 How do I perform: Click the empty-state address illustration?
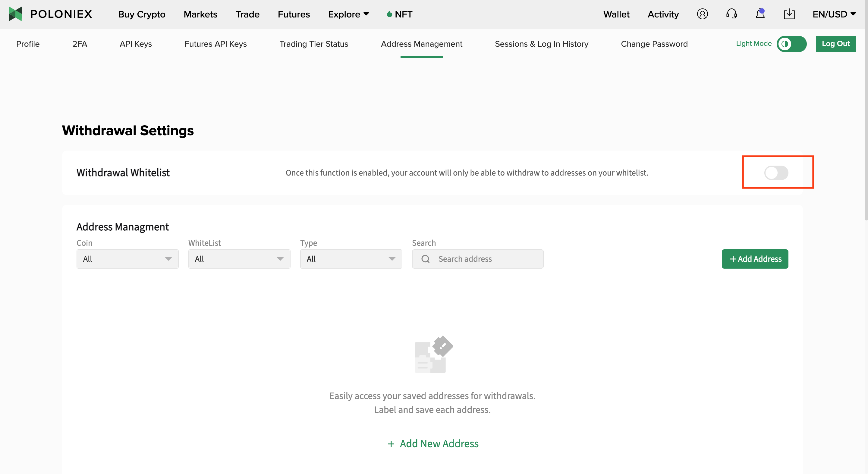coord(433,354)
